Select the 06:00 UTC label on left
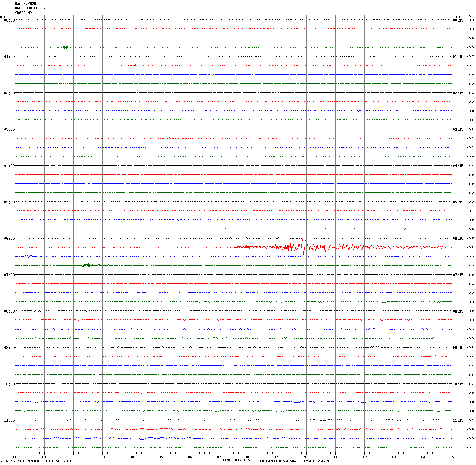The image size is (476, 465). pos(9,239)
